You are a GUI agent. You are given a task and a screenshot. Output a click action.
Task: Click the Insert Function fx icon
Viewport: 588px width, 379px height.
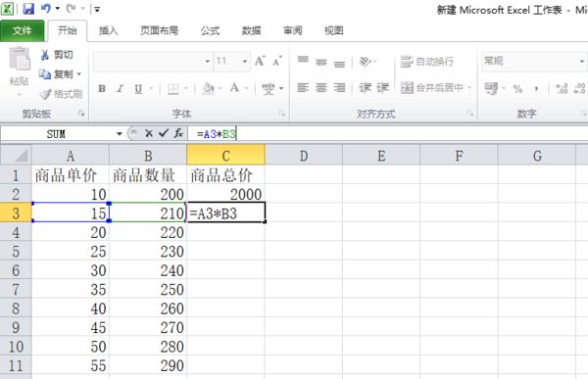178,133
